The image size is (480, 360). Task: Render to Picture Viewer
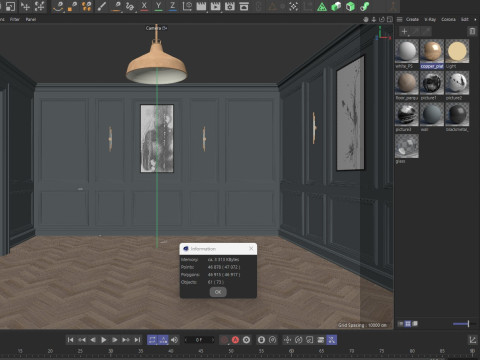pos(215,6)
